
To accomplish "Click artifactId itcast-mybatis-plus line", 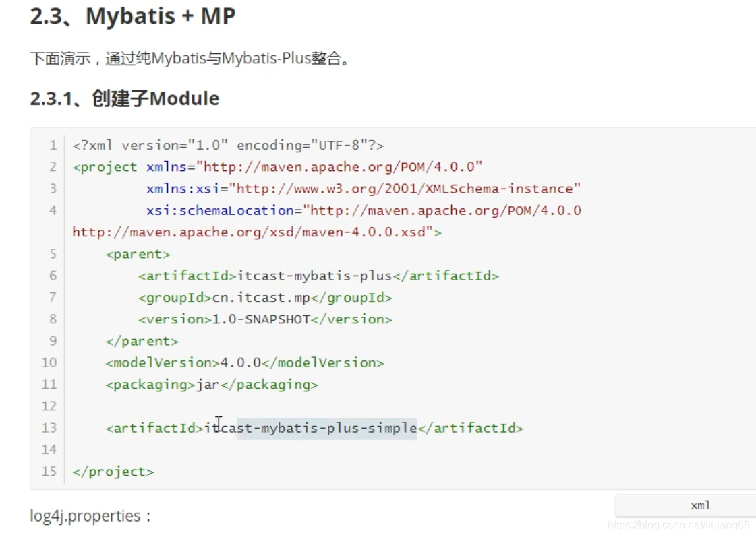I will [x=318, y=276].
